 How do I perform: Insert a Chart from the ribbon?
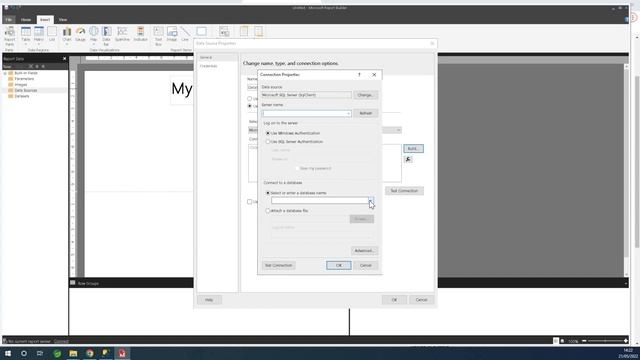click(67, 36)
